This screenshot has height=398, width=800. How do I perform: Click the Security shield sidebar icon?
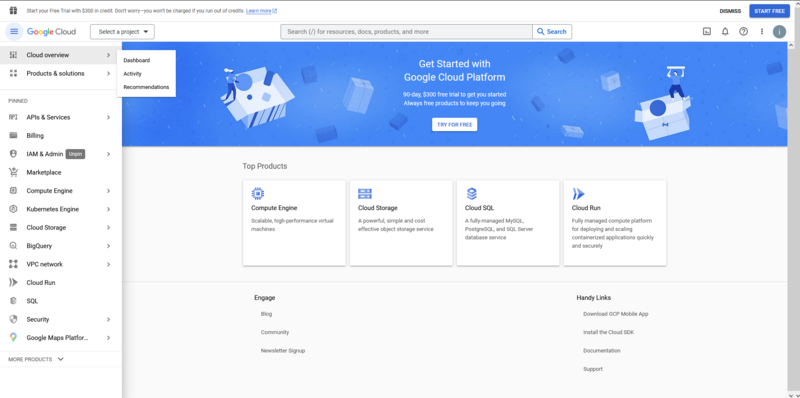(x=13, y=319)
